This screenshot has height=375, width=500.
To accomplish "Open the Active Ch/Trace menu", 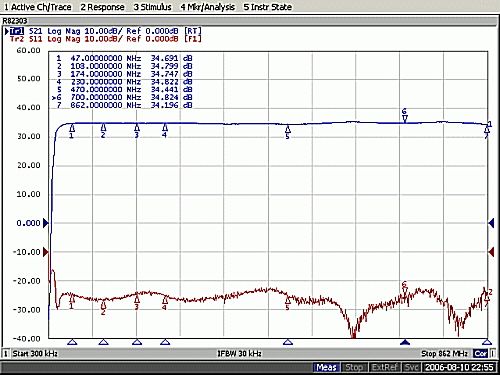I will (x=37, y=7).
